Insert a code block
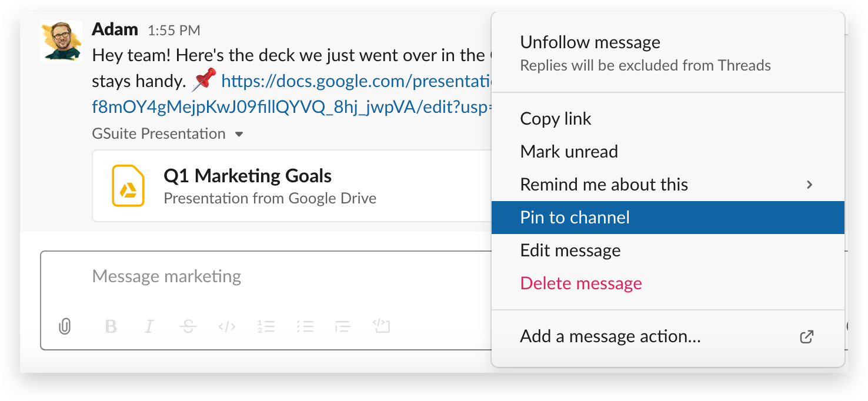 (x=382, y=326)
